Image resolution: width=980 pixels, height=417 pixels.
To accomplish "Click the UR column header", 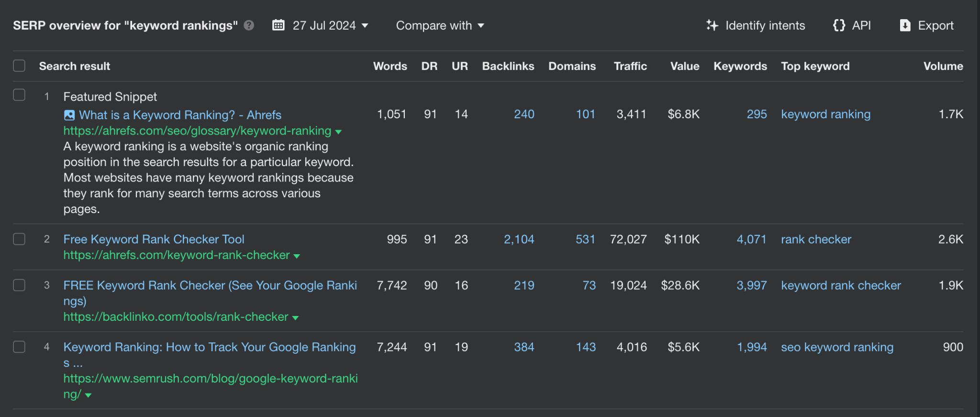I will [460, 66].
